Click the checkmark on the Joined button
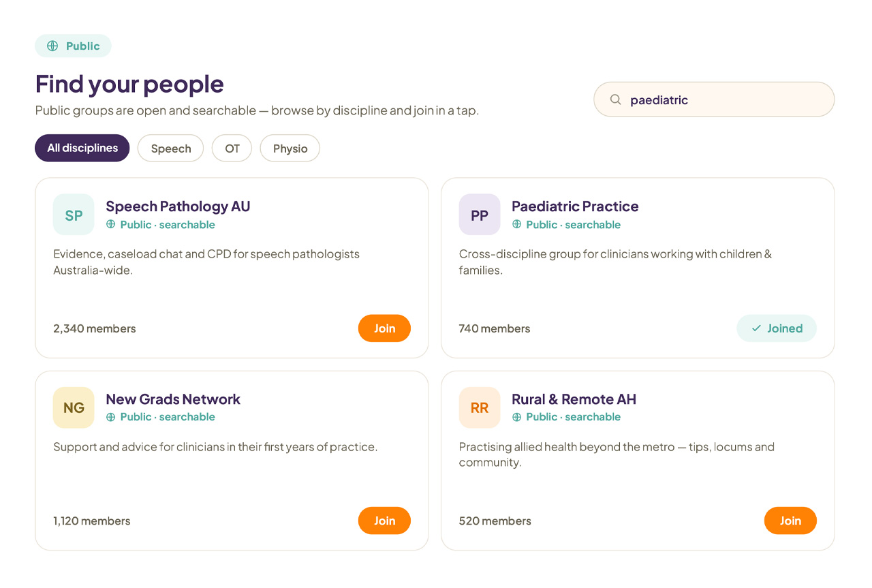 tap(756, 328)
